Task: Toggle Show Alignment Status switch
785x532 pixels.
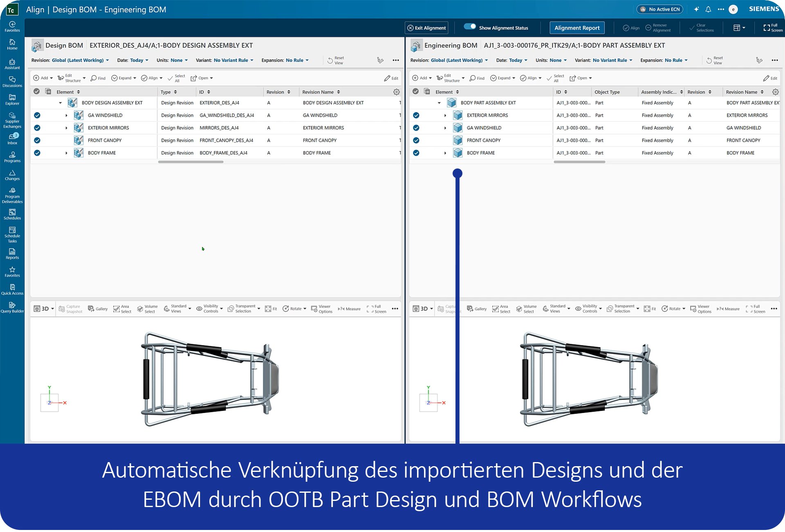Action: click(x=470, y=27)
